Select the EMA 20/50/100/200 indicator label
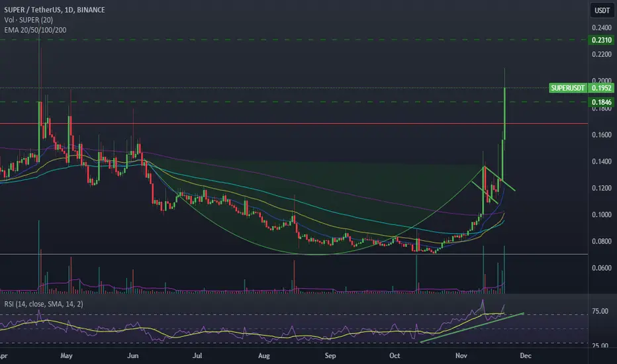Viewport: 617px width, 364px height. pos(35,30)
